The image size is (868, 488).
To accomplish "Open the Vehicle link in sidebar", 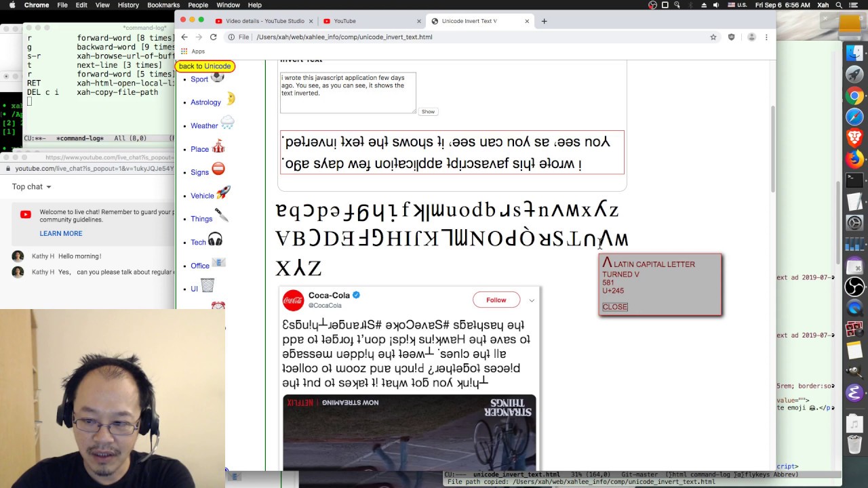I will [202, 196].
